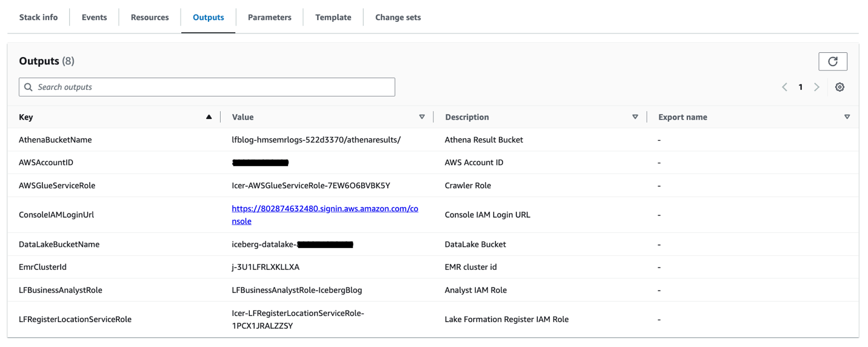Switch to the Stack info tab
Viewport: 868px width, 347px height.
(38, 18)
